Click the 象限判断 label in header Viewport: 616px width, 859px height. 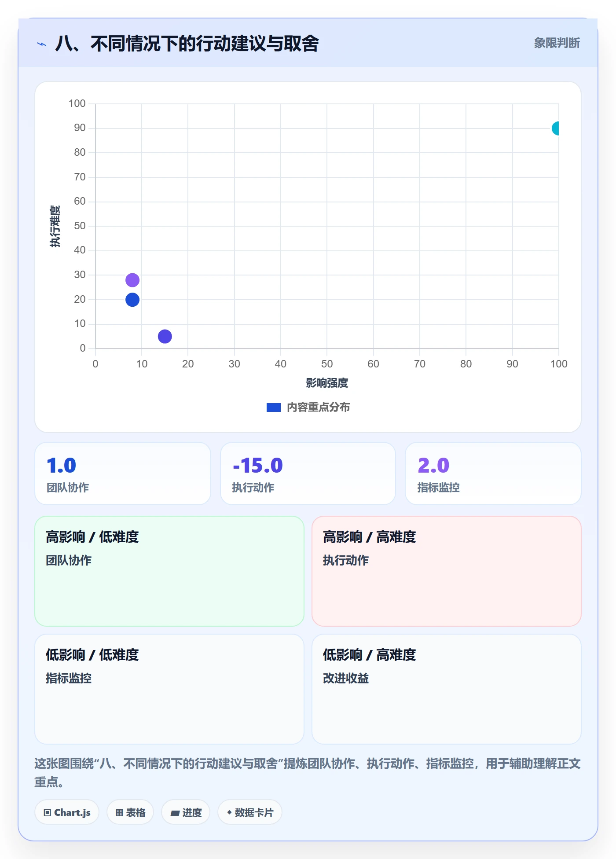point(557,43)
